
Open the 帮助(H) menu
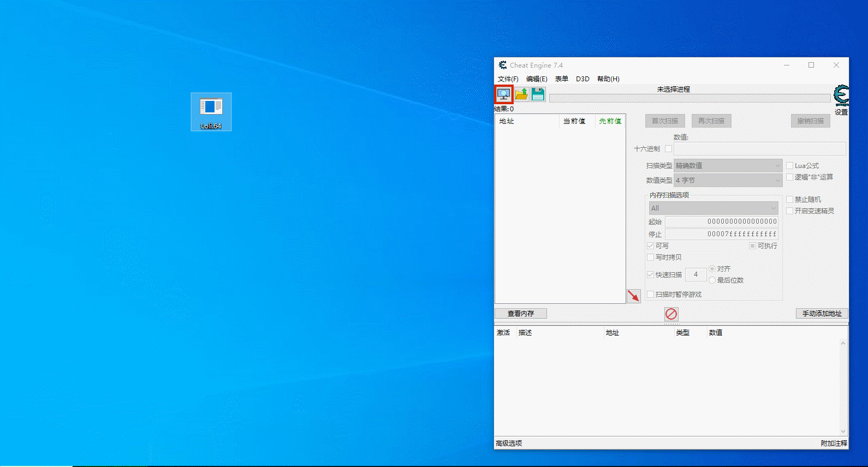coord(608,79)
